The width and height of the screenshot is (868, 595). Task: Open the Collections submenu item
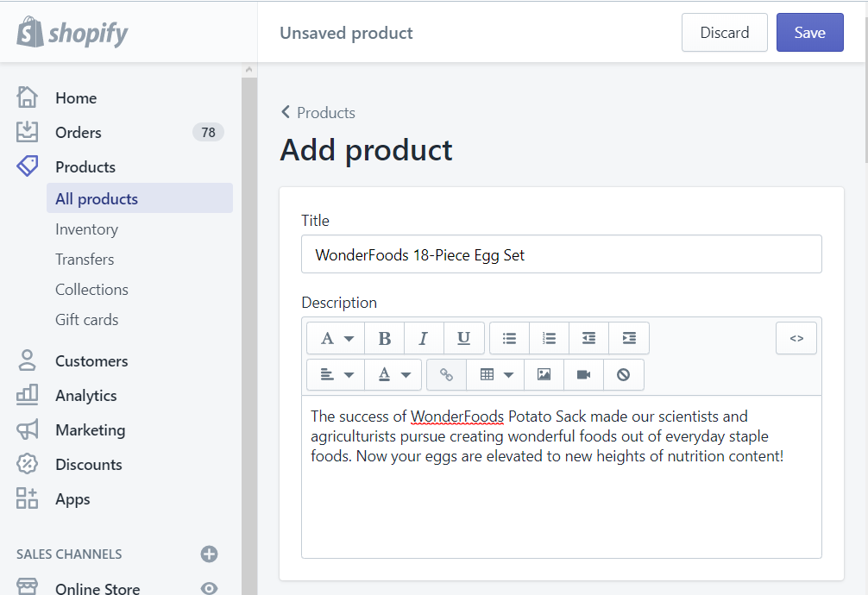[92, 290]
